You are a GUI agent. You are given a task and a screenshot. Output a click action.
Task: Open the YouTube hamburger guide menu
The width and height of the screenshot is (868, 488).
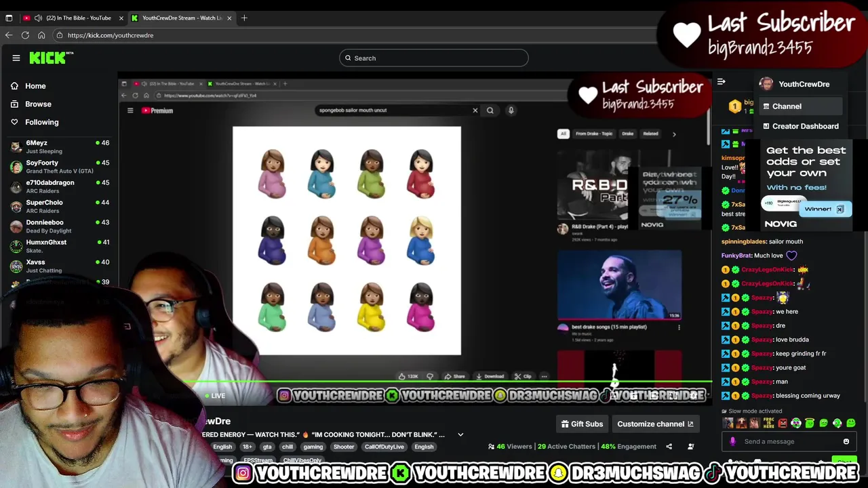(130, 110)
